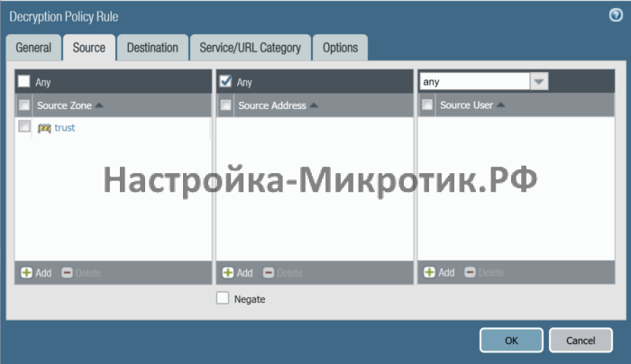Click the Source User column header text
The image size is (631, 364).
coord(466,105)
